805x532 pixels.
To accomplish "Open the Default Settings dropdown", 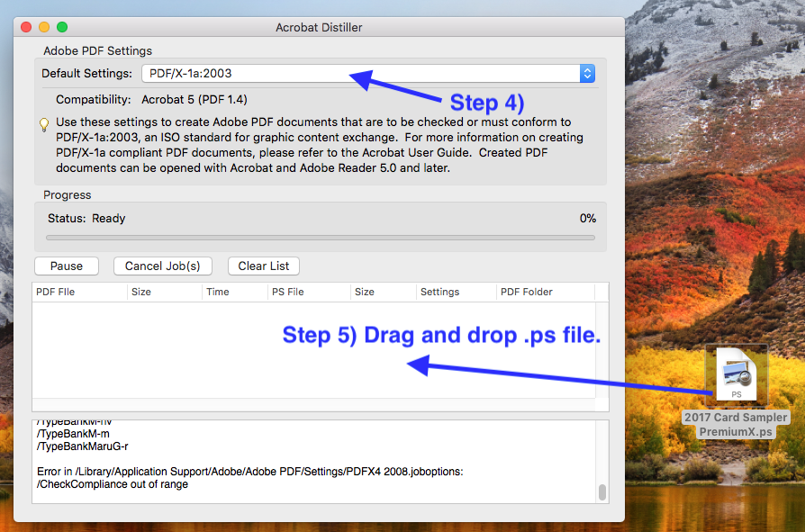I will pyautogui.click(x=360, y=74).
